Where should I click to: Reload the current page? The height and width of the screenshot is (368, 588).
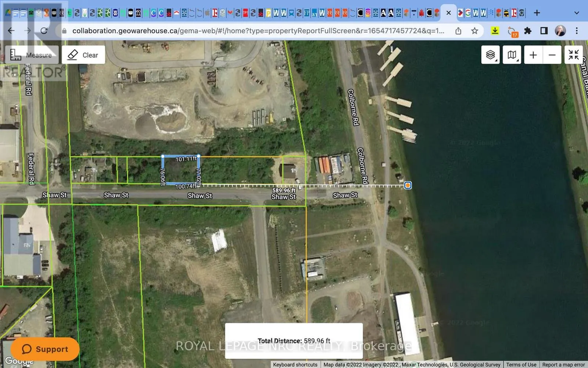click(44, 31)
